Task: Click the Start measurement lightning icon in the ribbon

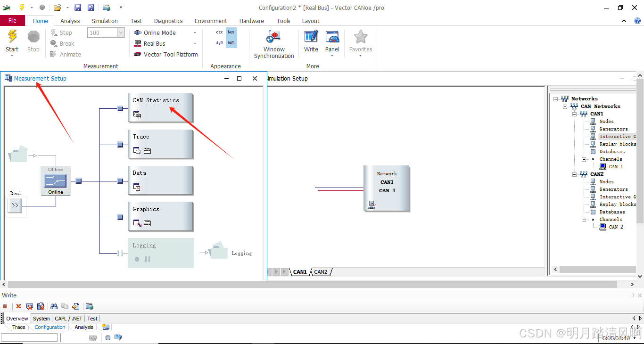Action: [12, 37]
